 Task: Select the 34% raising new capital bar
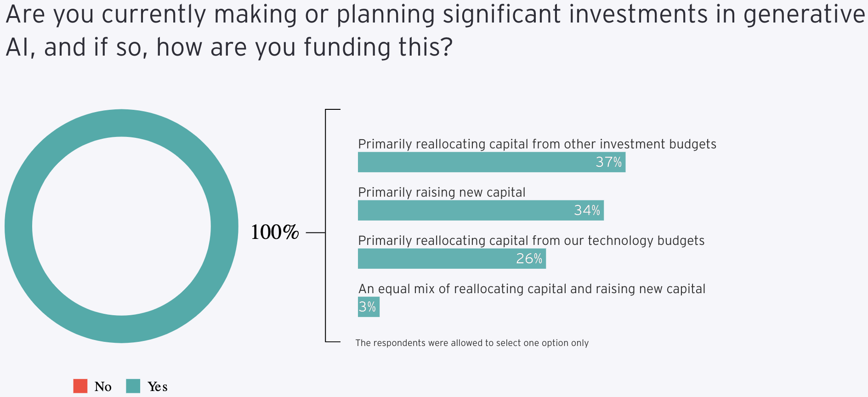(x=481, y=210)
